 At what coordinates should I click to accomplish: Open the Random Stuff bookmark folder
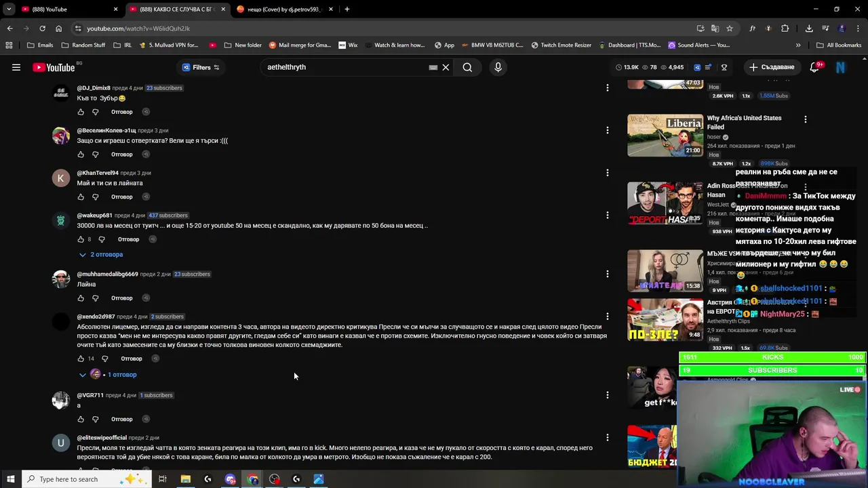coord(83,45)
